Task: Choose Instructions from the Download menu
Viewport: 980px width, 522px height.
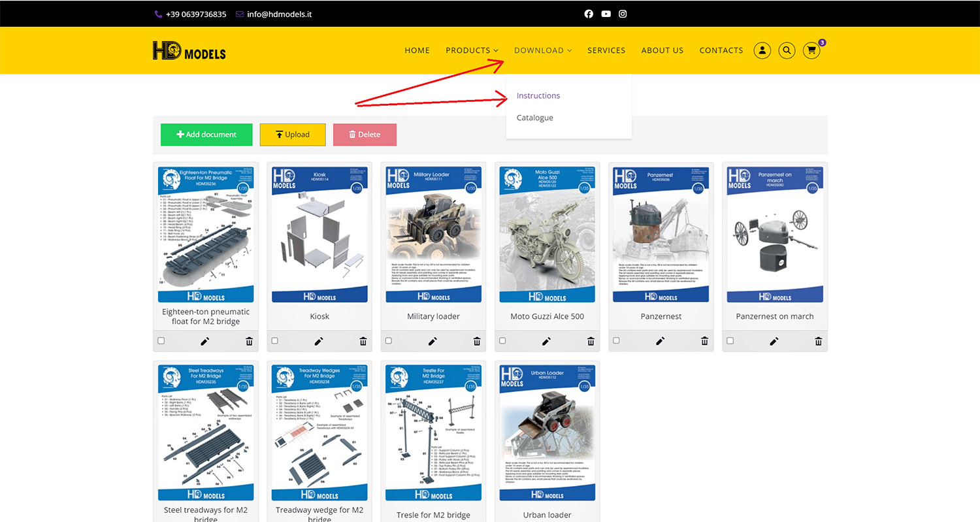Action: [538, 95]
